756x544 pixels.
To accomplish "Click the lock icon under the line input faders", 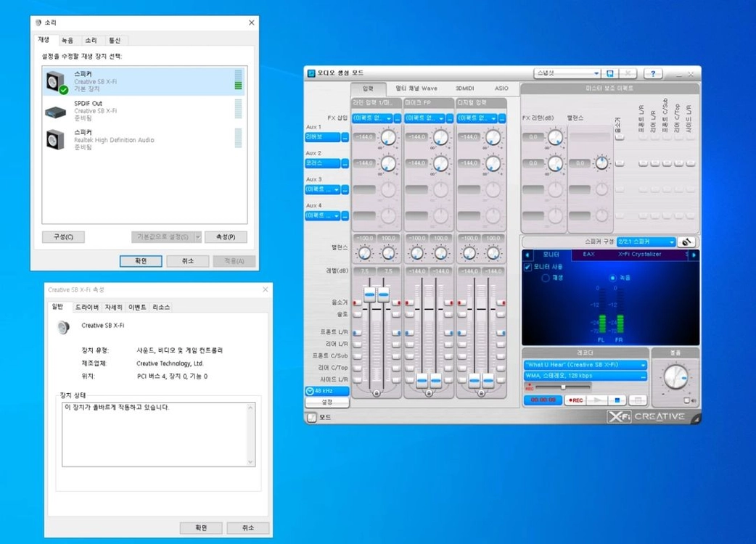I will click(x=376, y=393).
